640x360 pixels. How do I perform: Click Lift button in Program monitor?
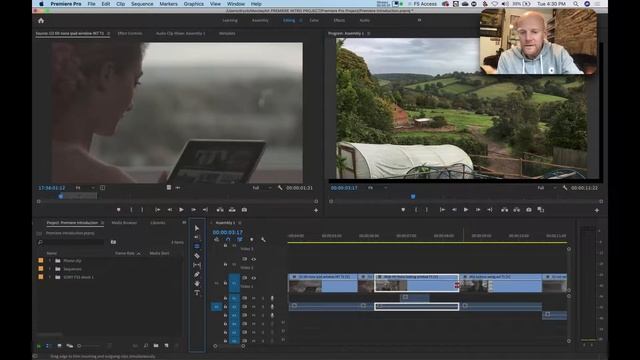click(x=504, y=210)
